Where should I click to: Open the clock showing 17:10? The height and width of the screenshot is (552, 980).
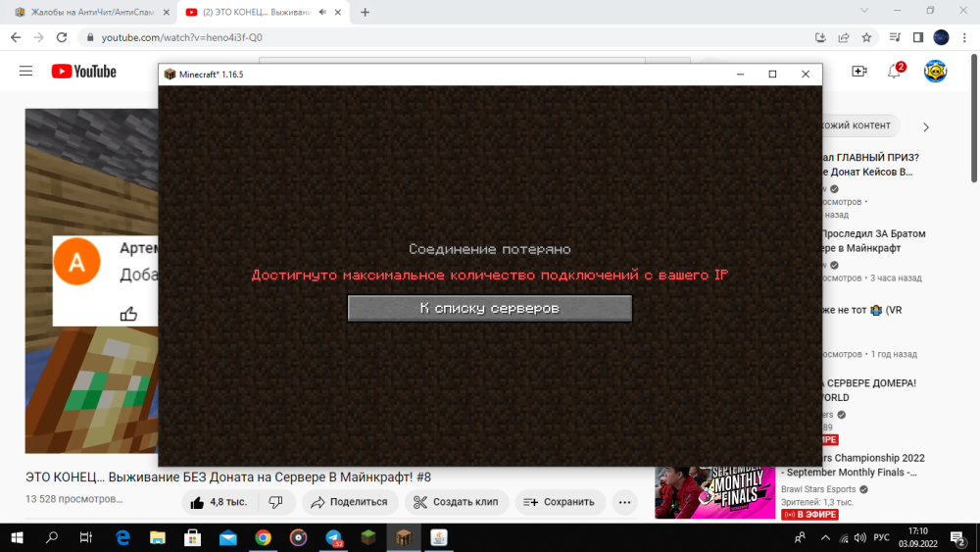click(x=918, y=537)
